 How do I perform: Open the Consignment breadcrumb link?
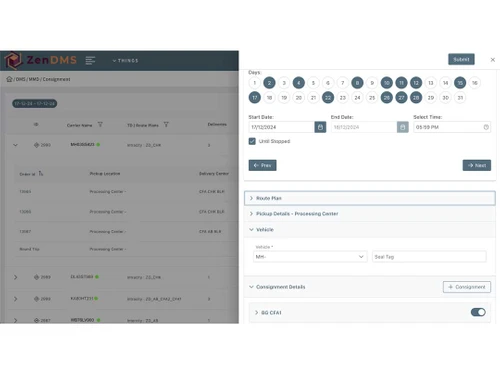coord(56,79)
